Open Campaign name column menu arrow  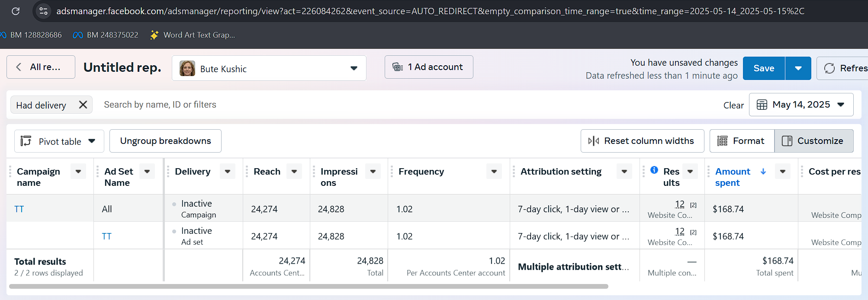pyautogui.click(x=78, y=172)
